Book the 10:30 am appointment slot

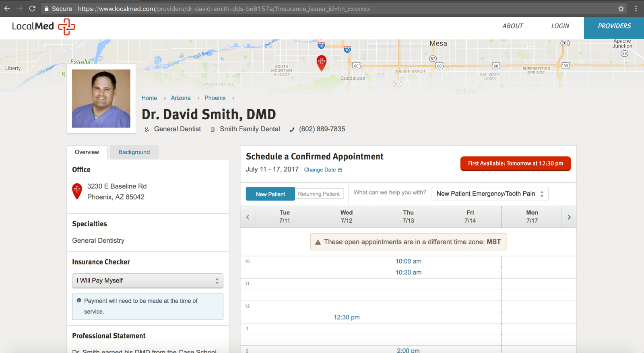[x=408, y=272]
